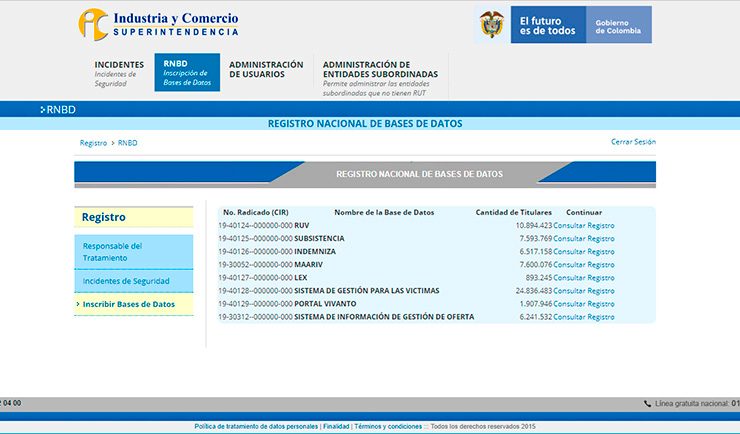Click Nombre de la Base de Datos header

[384, 212]
